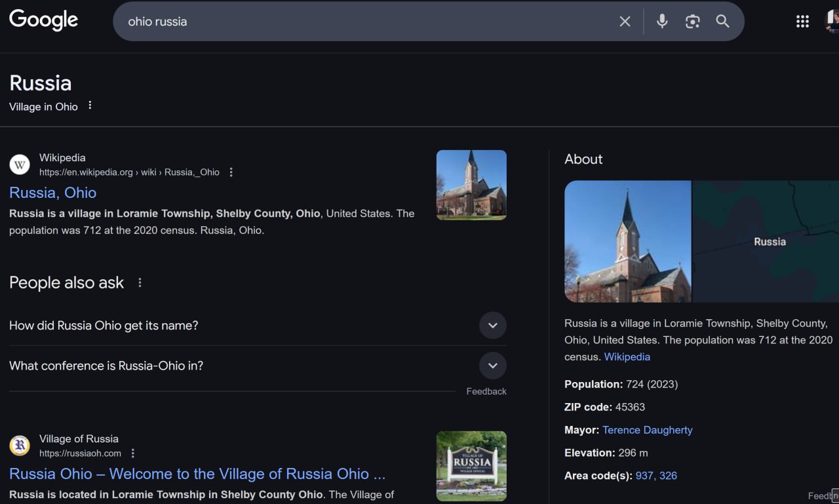Open the Russia village sign thumbnail

tap(471, 466)
